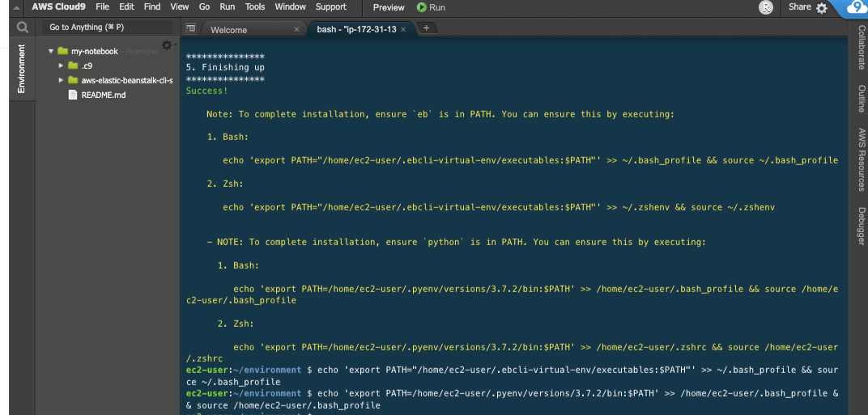
Task: Open the file tree settings gear
Action: pyautogui.click(x=167, y=44)
